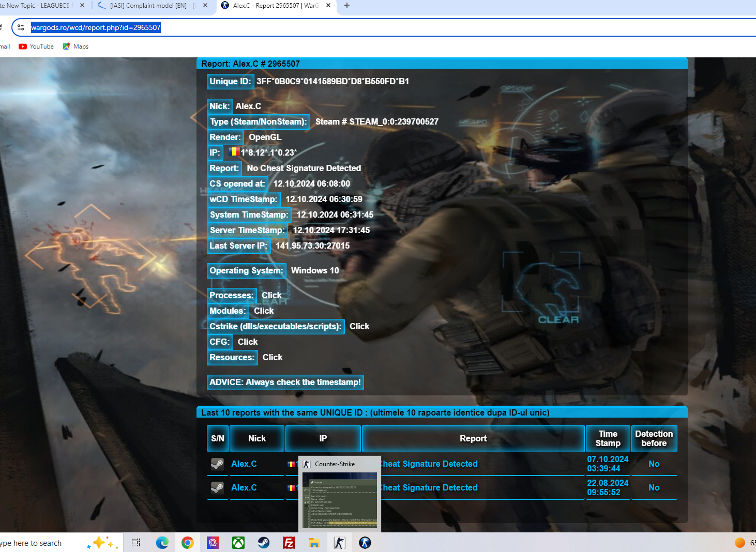Open the report link in the 22.08.2024 row
756x552 pixels.
point(430,488)
